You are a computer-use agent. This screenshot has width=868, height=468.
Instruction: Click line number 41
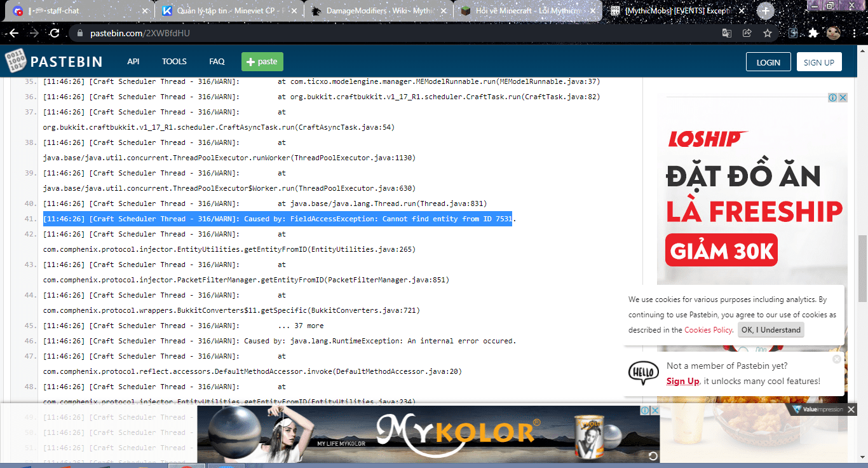(x=30, y=219)
